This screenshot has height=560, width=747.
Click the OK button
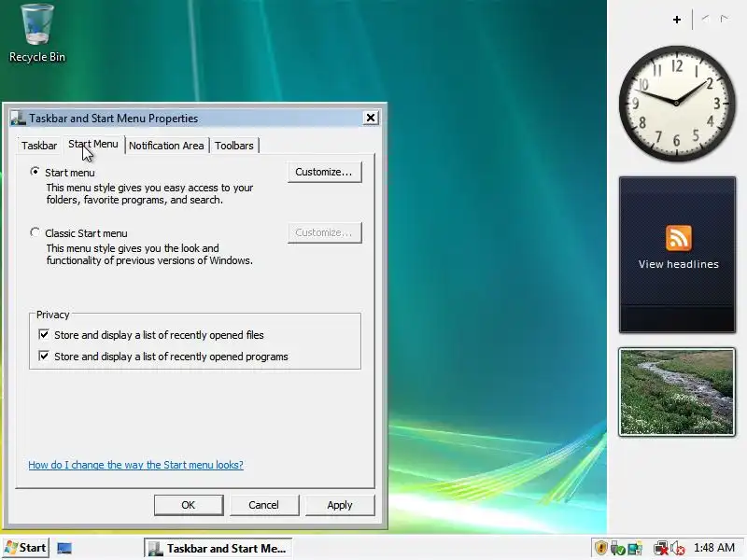[189, 505]
